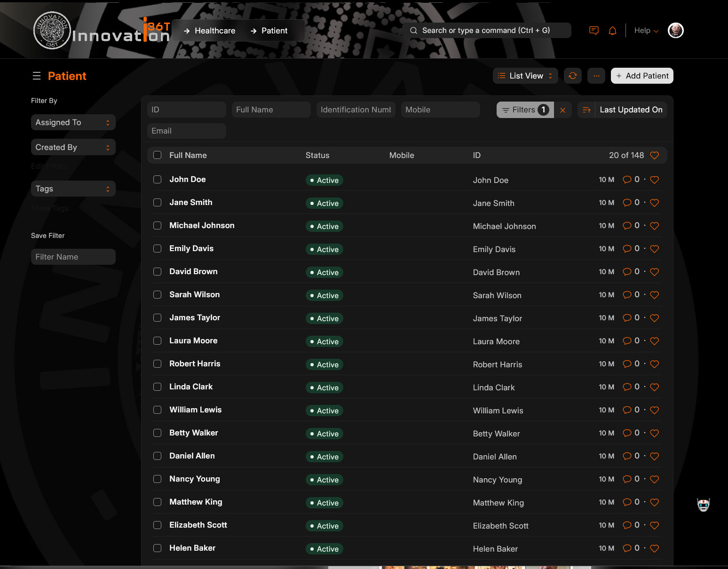
Task: Open the user avatar profile menu
Action: [x=675, y=31]
